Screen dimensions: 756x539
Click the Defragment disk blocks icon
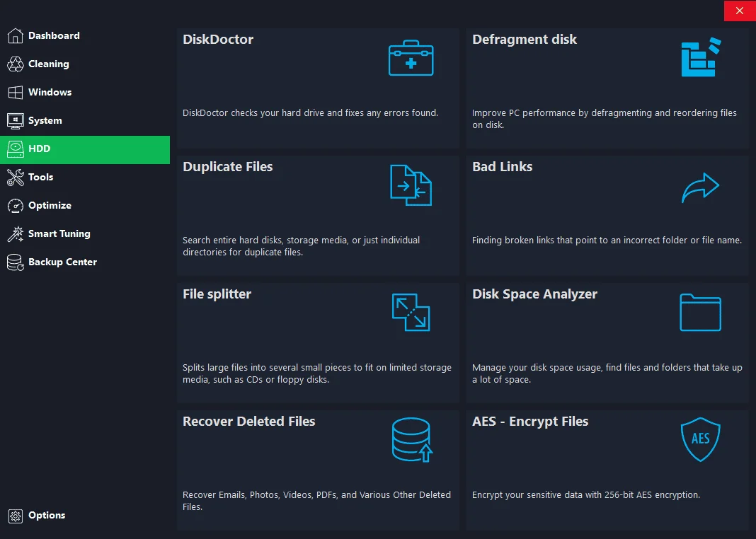click(701, 57)
